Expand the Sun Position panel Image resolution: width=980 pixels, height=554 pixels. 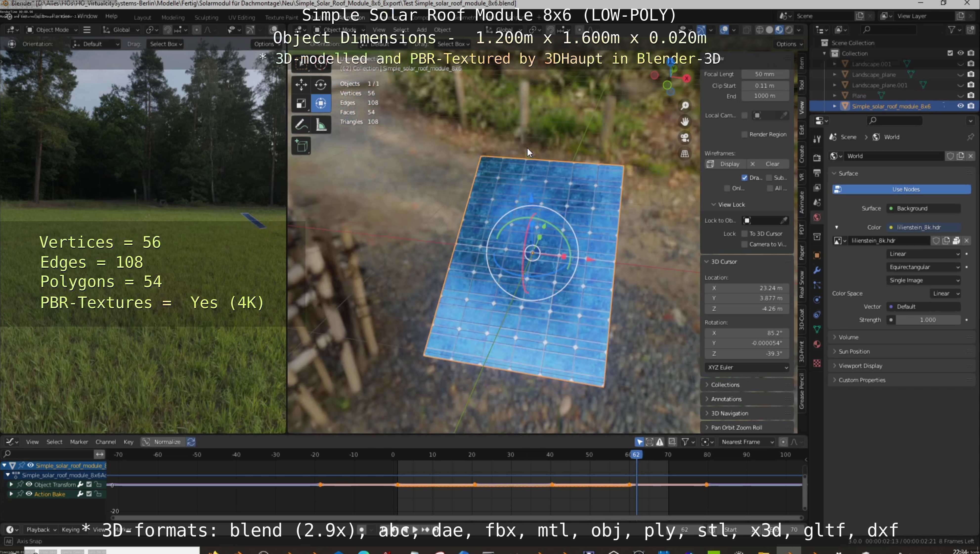coord(854,351)
